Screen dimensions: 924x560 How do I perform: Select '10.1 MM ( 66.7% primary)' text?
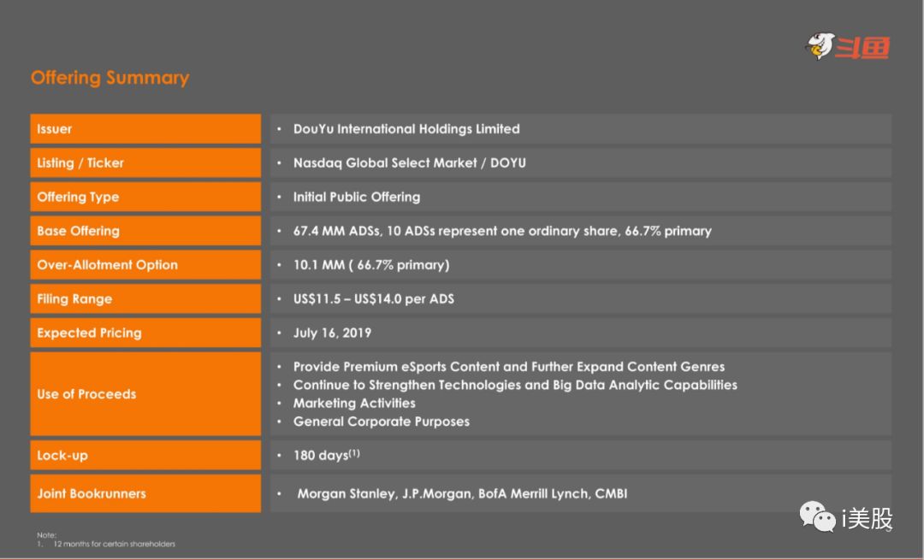tap(371, 265)
